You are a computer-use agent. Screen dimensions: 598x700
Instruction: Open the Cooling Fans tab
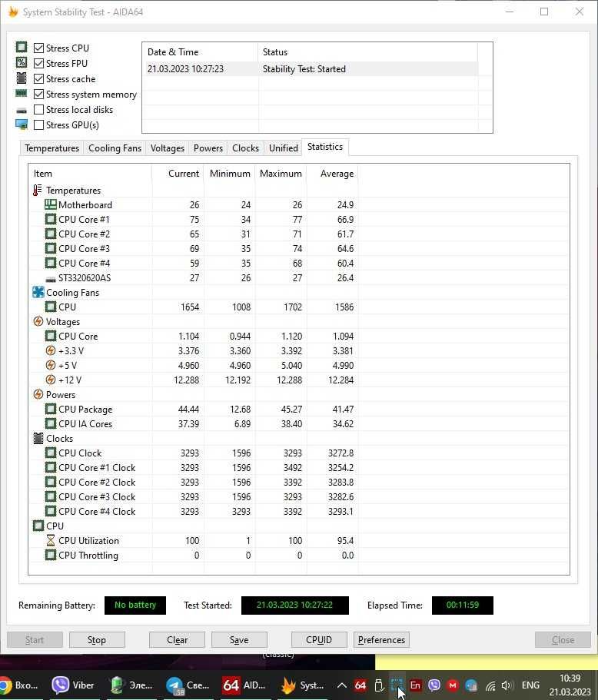click(x=115, y=148)
